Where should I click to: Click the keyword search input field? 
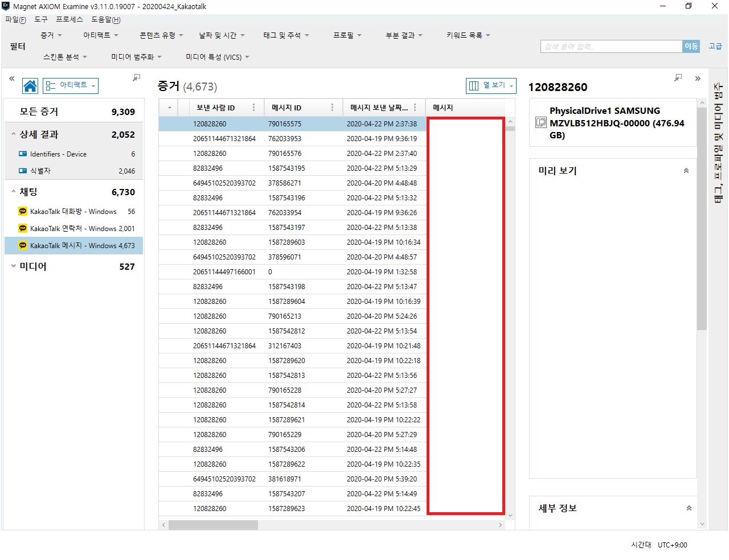click(611, 46)
